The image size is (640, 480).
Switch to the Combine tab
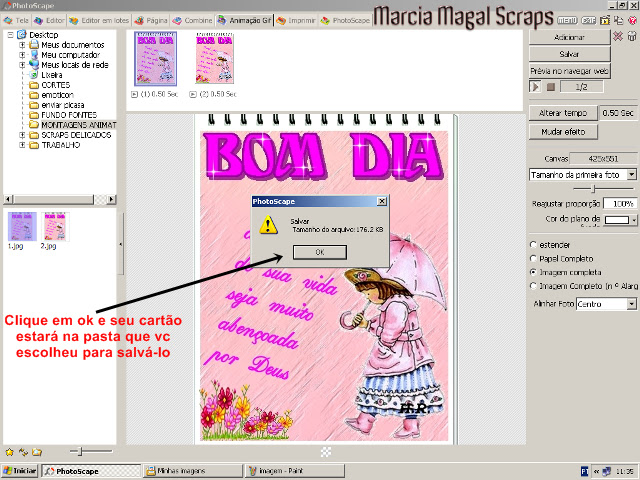192,20
